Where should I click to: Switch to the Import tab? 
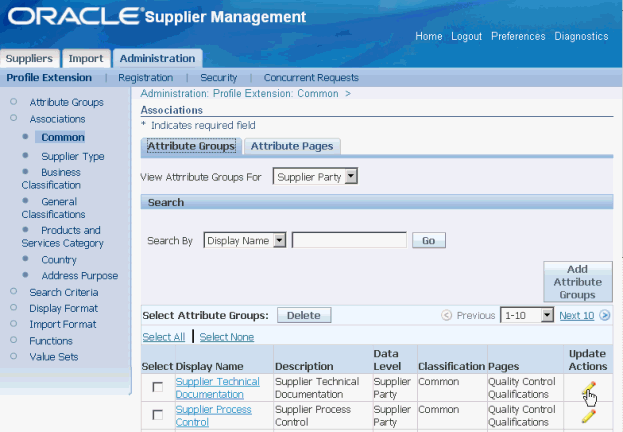pyautogui.click(x=86, y=58)
